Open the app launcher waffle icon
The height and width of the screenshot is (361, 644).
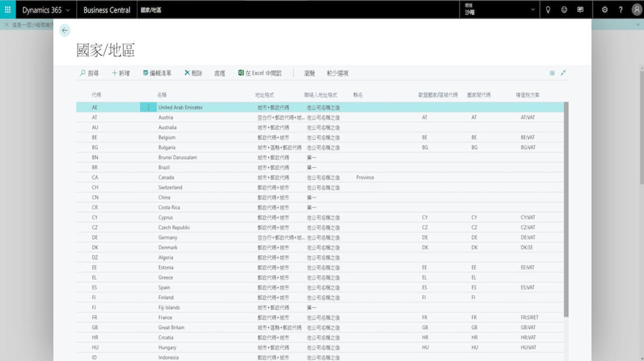[8, 9]
